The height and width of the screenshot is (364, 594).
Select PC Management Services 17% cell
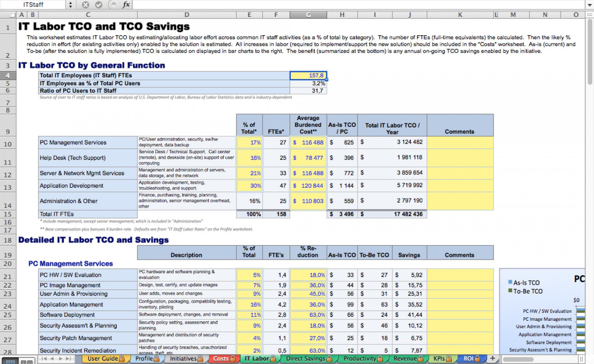249,143
